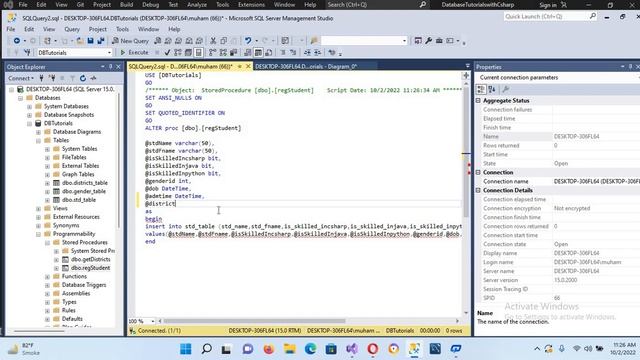Click Categorized icon in Properties panel
The image size is (640, 360).
[x=481, y=89]
